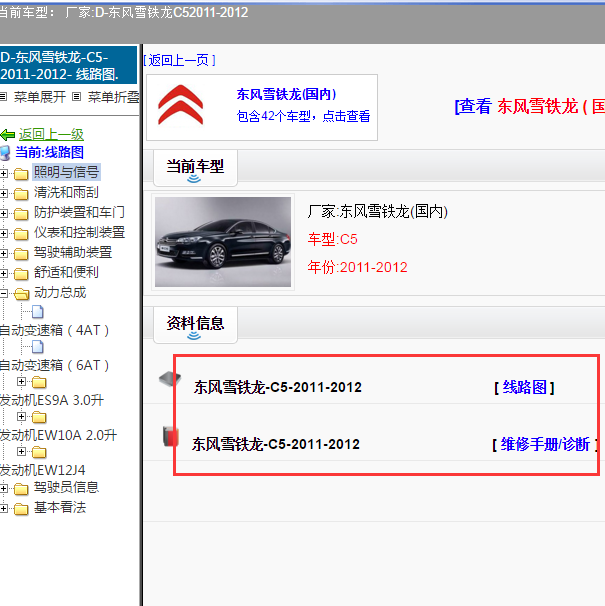Click the gray book icon in 线路图 row

pos(170,379)
